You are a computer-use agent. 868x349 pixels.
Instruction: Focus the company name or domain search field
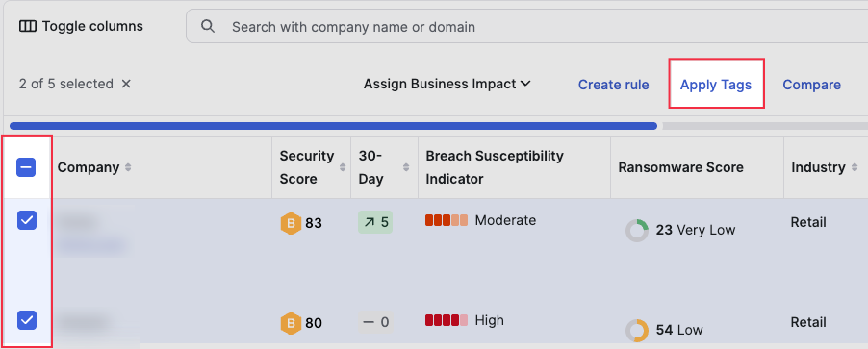527,26
